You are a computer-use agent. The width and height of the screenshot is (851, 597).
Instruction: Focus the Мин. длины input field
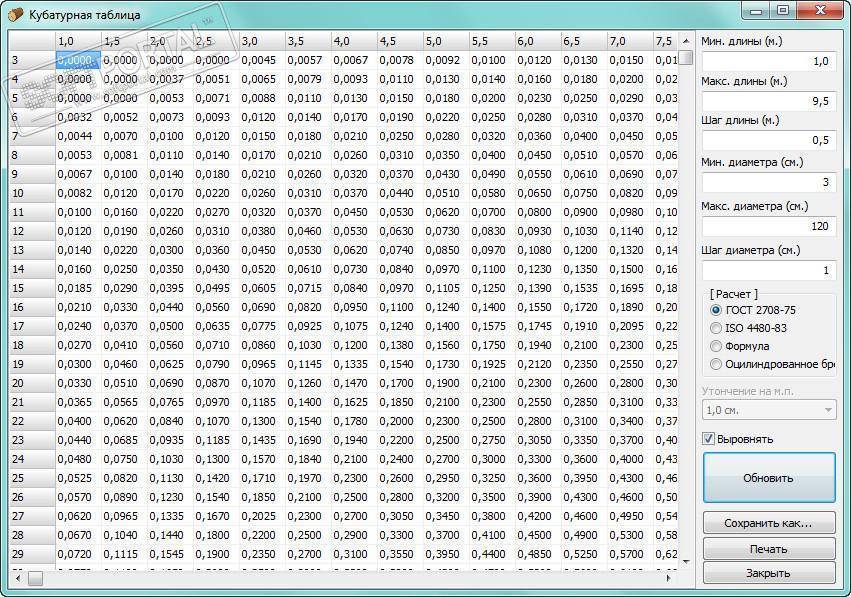[x=769, y=61]
